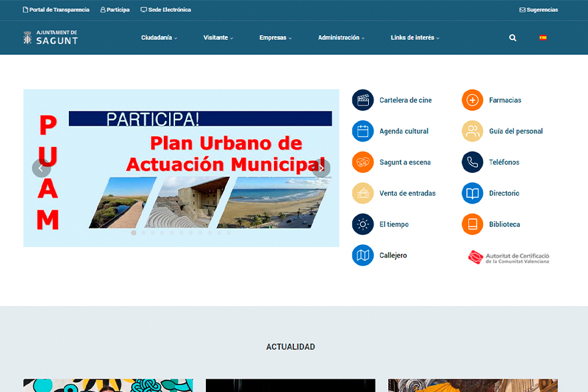Click the Sugerencias suggestions link
Viewport: 588px width, 392px height.
click(x=539, y=9)
